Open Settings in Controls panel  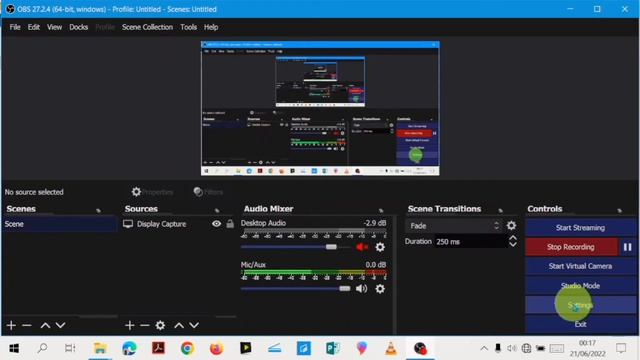[580, 305]
